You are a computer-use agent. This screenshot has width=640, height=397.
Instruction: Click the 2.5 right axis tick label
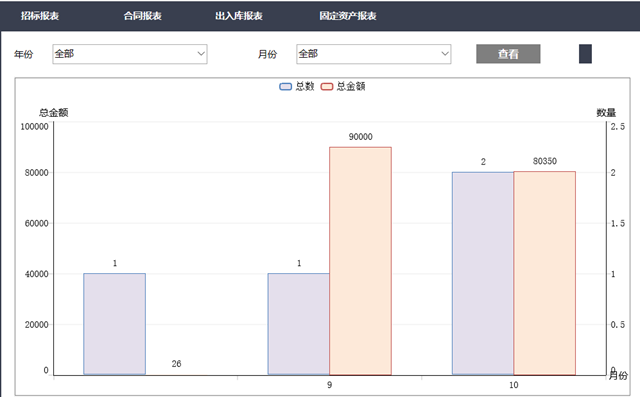coord(618,126)
